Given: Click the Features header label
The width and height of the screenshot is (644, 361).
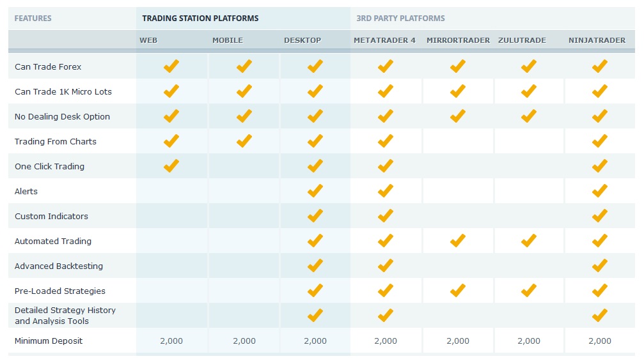Looking at the screenshot, I should [x=33, y=19].
